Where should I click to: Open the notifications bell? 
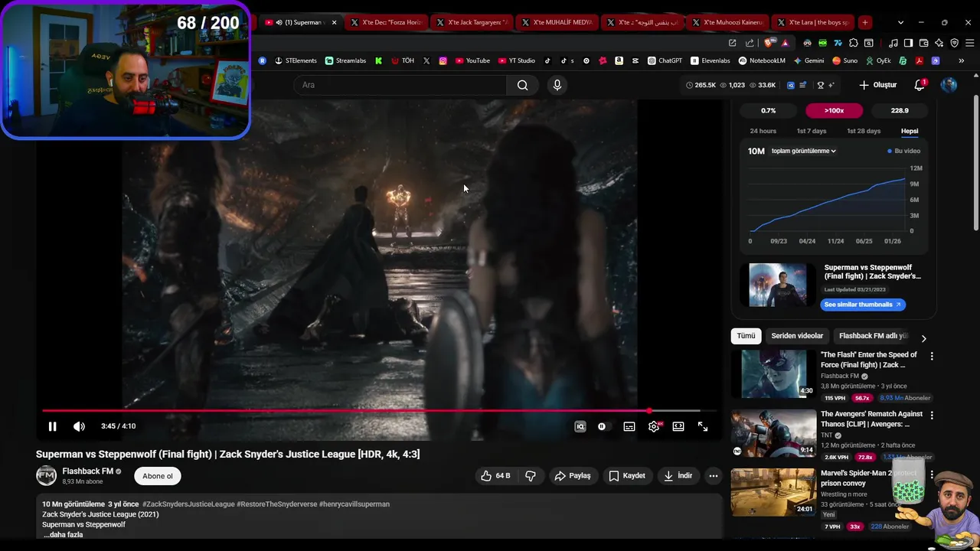tap(920, 85)
